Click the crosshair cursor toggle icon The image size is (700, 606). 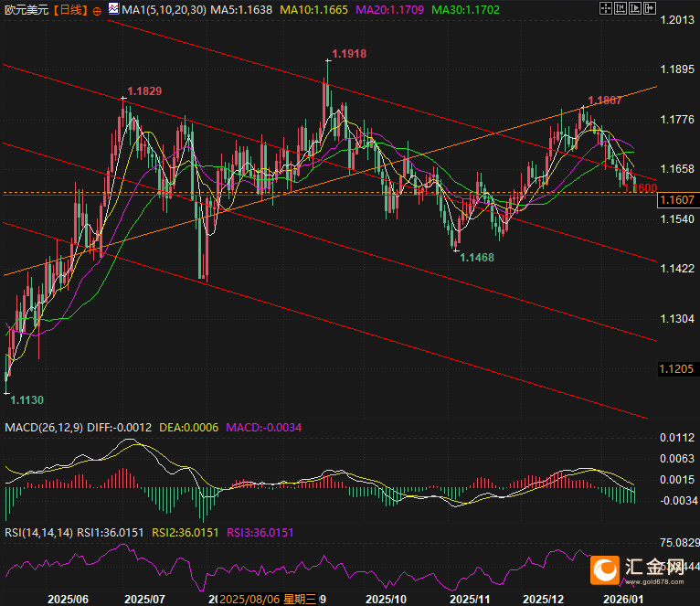[x=605, y=8]
